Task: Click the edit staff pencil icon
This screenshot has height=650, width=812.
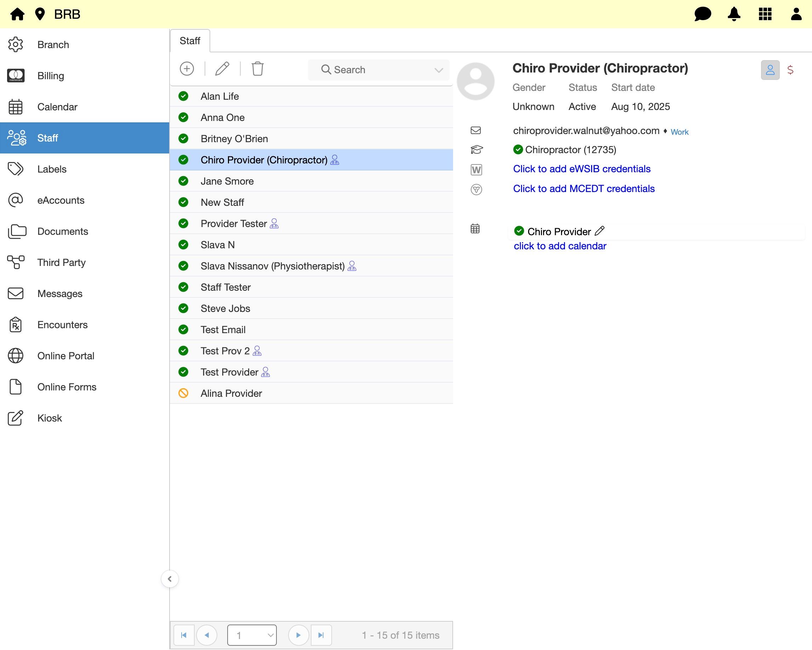Action: coord(222,69)
